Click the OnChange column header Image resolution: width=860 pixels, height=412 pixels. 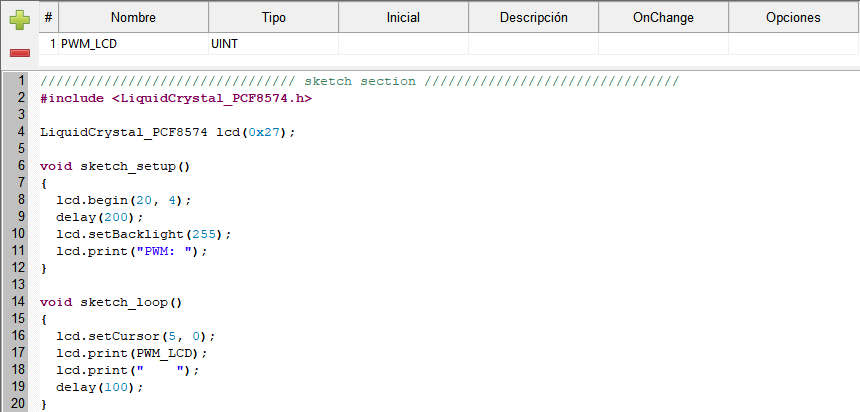click(x=663, y=18)
